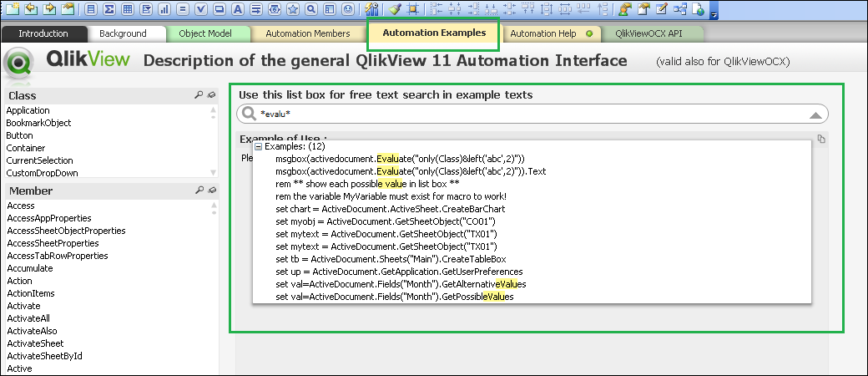Toggle the Design Grid icon
Viewport: 868px width, 376px height.
coord(412,9)
